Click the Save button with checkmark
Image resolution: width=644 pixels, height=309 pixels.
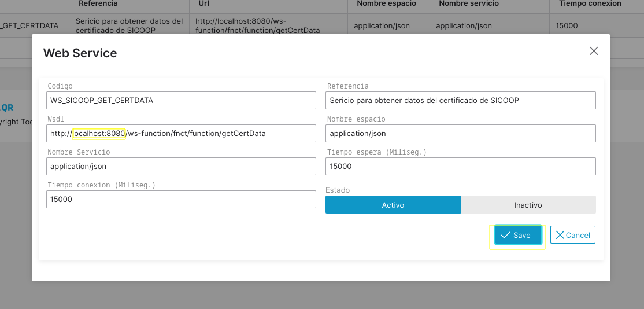pyautogui.click(x=517, y=235)
